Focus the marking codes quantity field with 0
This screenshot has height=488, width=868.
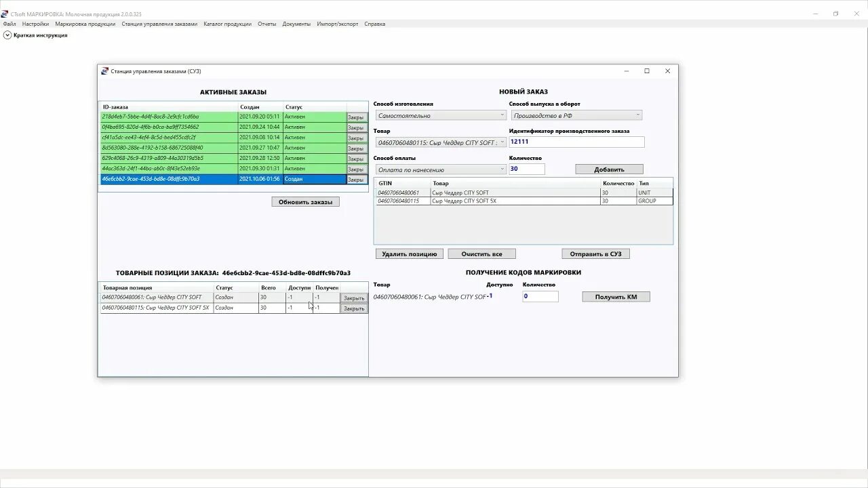540,296
